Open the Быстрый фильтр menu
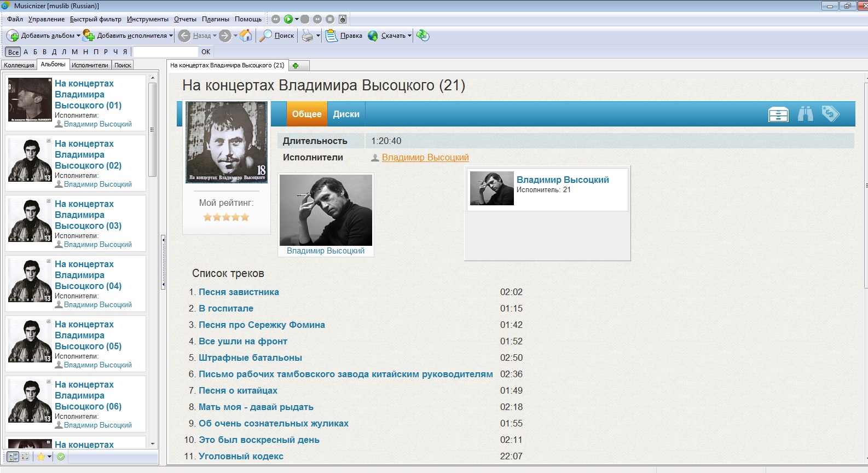Viewport: 868px width, 473px height. [96, 19]
